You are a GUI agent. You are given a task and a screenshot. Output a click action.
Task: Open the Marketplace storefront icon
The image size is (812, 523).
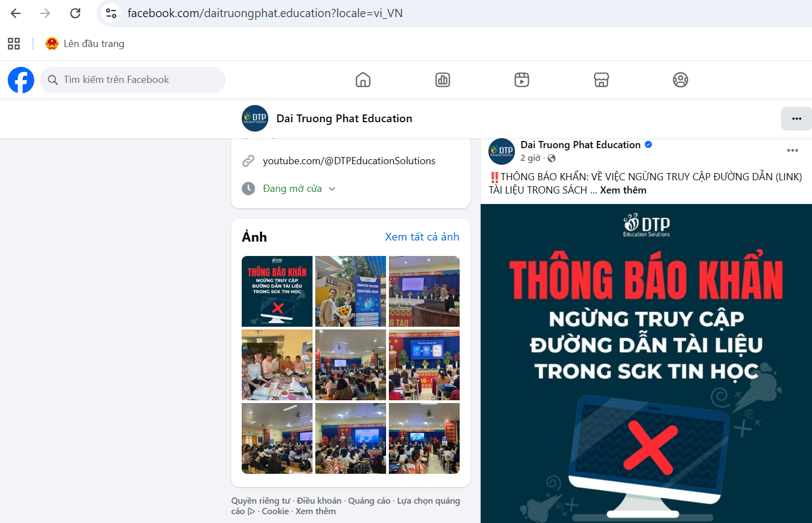click(601, 80)
